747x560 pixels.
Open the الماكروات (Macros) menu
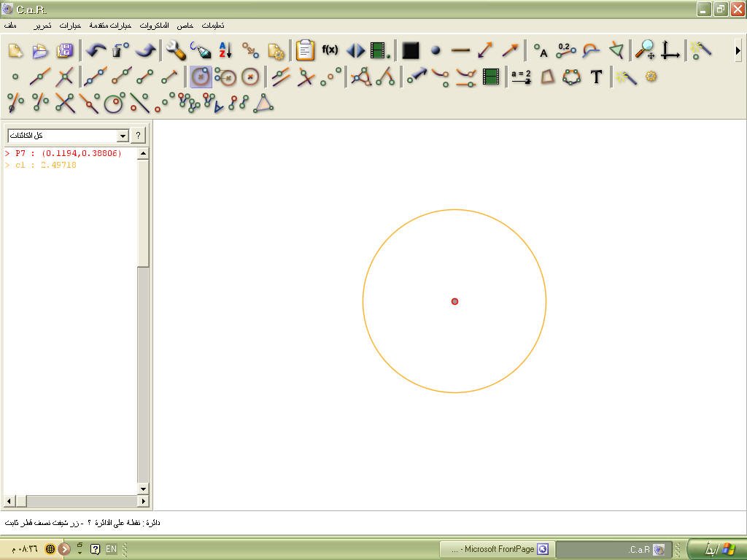pyautogui.click(x=155, y=26)
